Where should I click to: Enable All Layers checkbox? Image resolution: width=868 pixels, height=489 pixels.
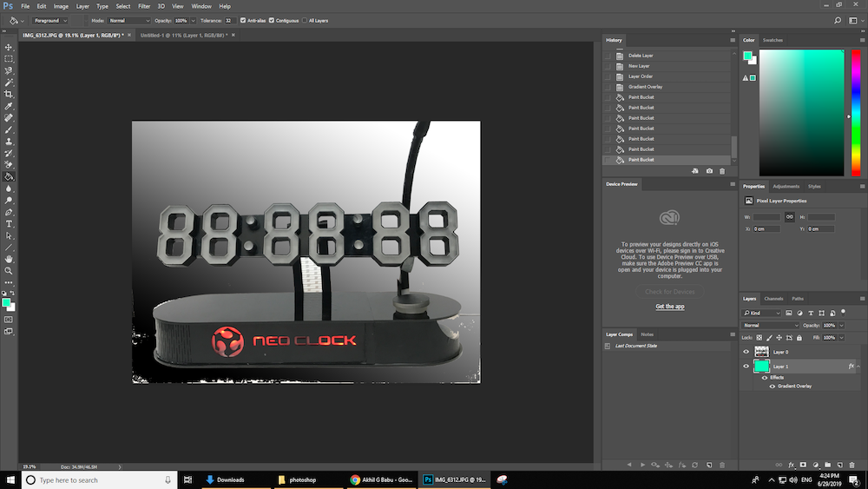305,21
